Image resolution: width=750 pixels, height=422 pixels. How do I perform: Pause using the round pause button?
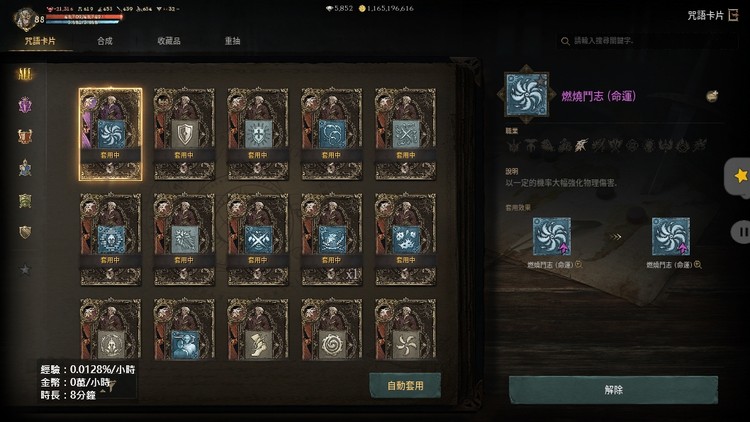(742, 232)
